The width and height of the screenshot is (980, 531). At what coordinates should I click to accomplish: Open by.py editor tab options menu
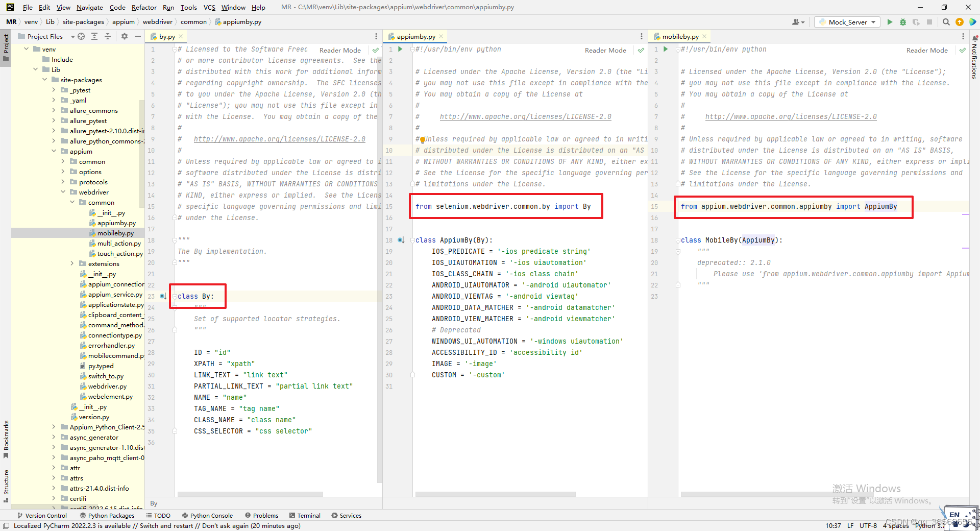(376, 36)
